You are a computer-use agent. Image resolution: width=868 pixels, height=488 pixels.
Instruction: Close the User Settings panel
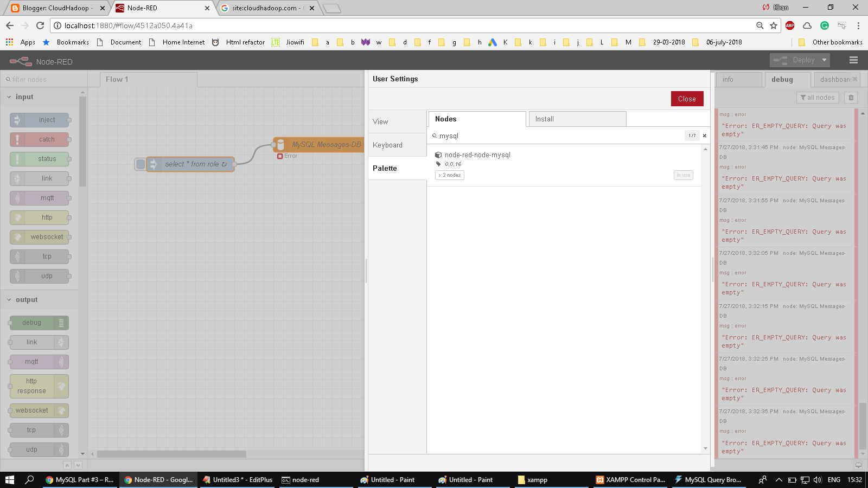click(687, 99)
